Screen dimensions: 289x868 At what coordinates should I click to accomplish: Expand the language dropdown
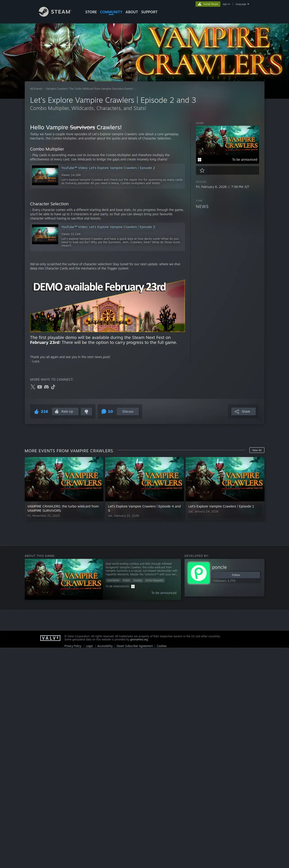coord(242,4)
